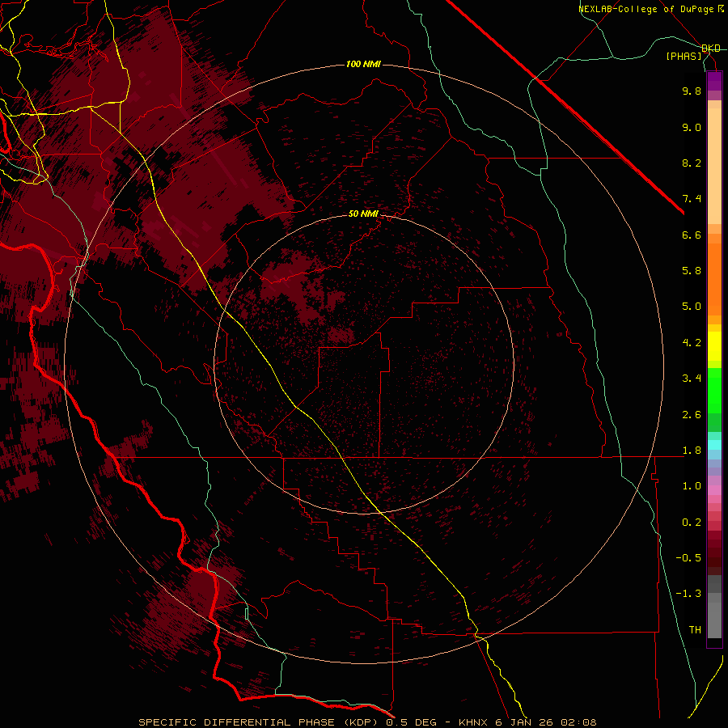Screen dimensions: 728x728
Task: Click the 100 NMI range ring label
Action: (x=363, y=64)
